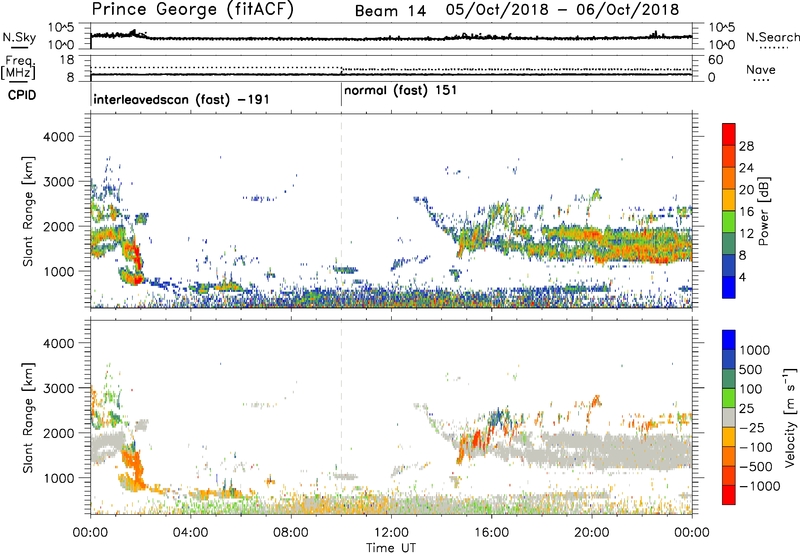The height and width of the screenshot is (554, 800).
Task: Click the '-25' tick on Velocity colorbar
Action: click(x=752, y=428)
